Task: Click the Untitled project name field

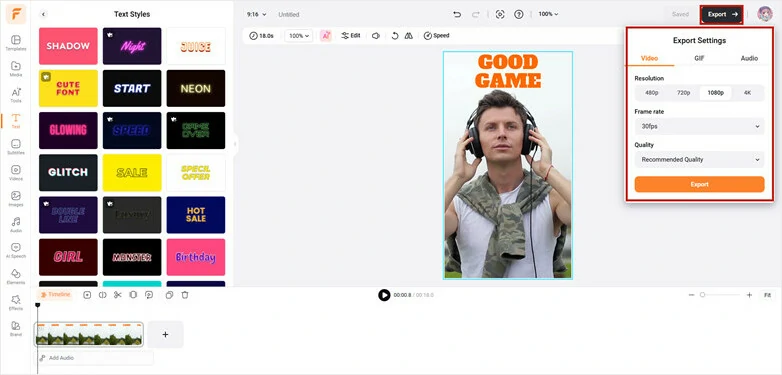Action: pyautogui.click(x=289, y=14)
